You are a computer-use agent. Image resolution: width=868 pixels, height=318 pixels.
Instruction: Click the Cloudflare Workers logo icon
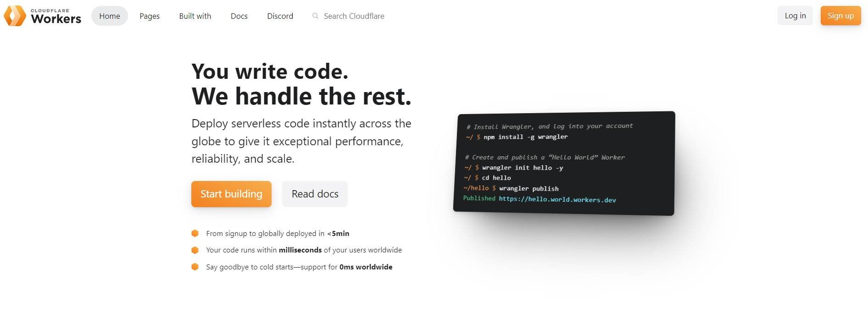pos(15,16)
